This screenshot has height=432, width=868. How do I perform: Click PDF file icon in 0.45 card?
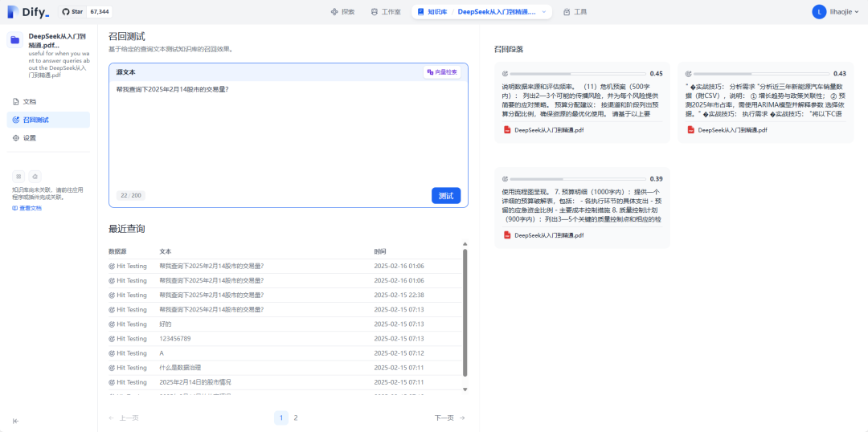tap(506, 130)
